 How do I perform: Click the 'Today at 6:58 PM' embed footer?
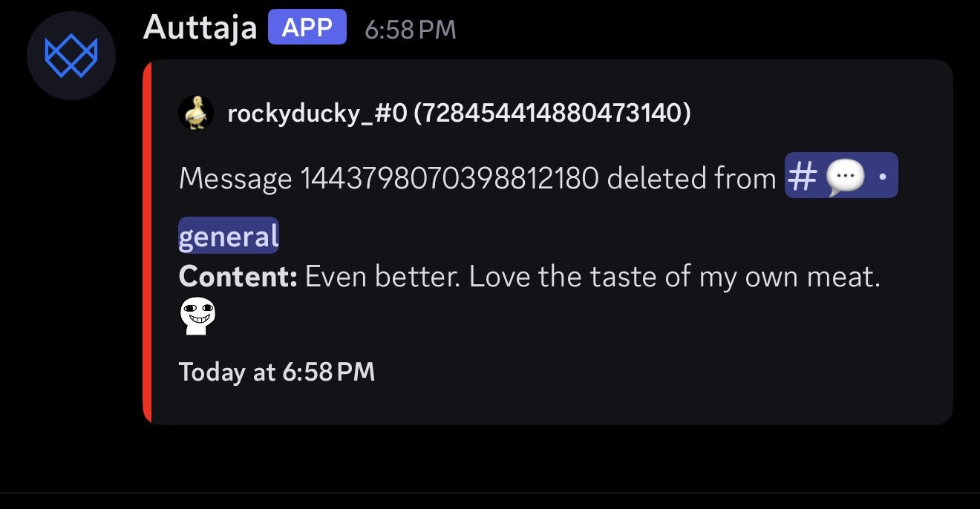[276, 372]
